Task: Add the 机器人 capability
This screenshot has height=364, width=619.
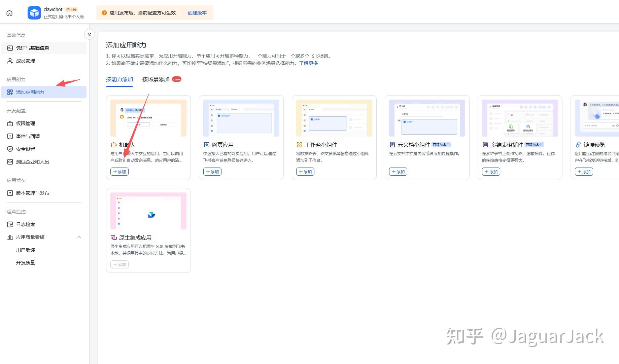Action: (119, 172)
